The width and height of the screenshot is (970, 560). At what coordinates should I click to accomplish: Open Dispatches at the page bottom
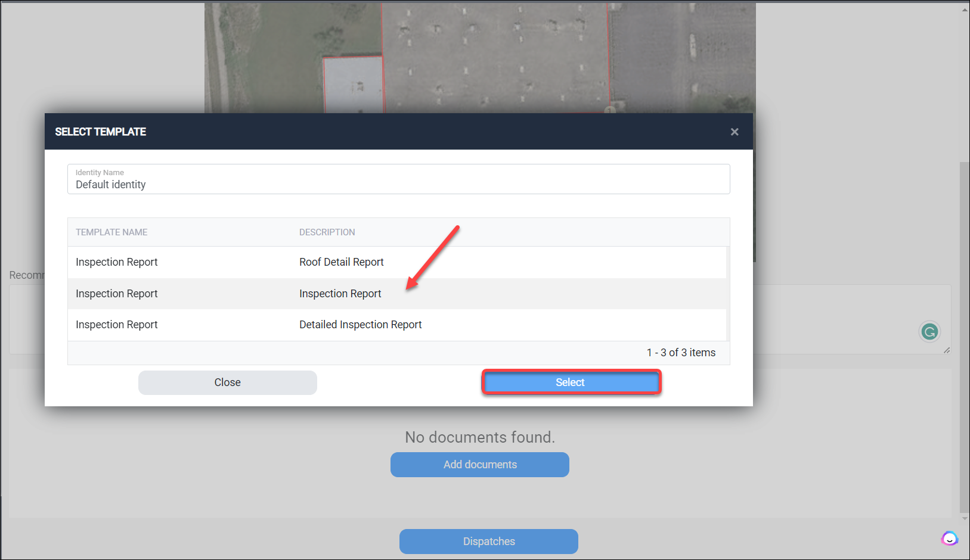(488, 542)
